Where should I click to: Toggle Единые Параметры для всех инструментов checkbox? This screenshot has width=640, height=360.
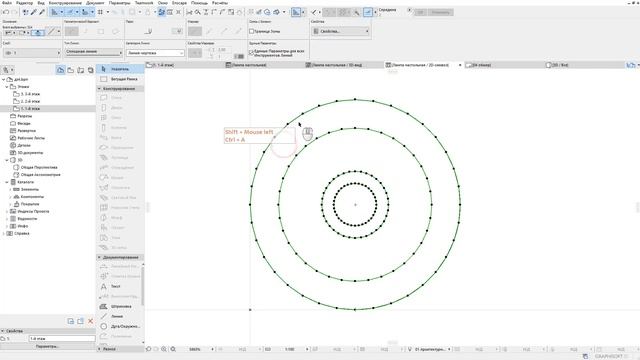pos(251,52)
